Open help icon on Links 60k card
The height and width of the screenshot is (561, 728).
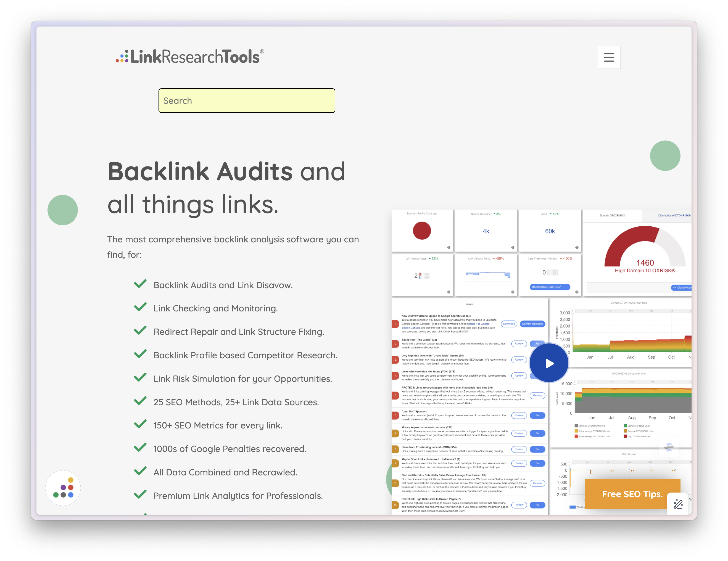[x=577, y=248]
